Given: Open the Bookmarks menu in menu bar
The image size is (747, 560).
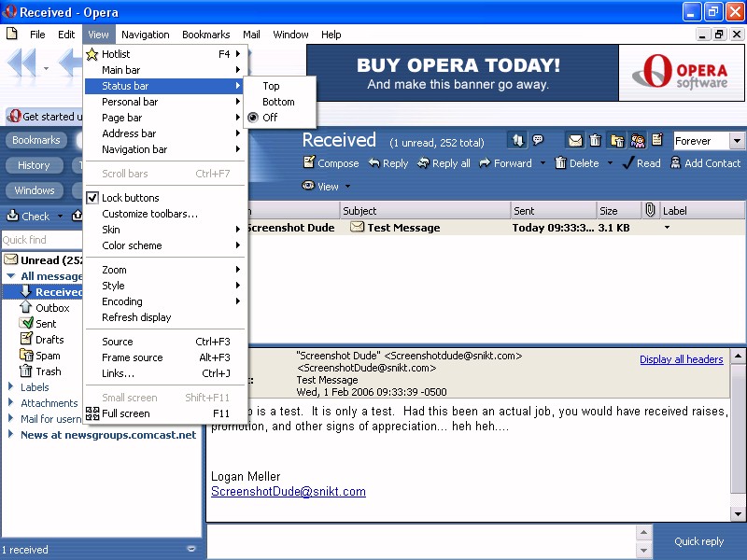Looking at the screenshot, I should coord(205,35).
